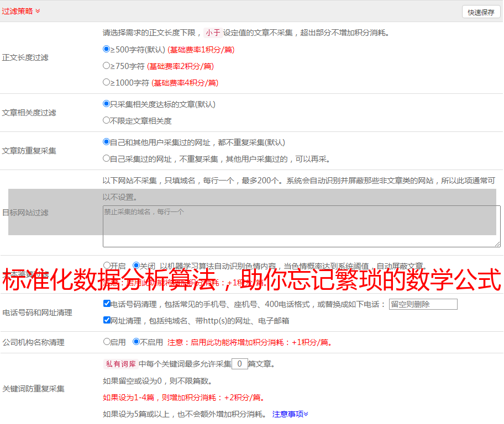Click the keyword article count field

[239, 364]
